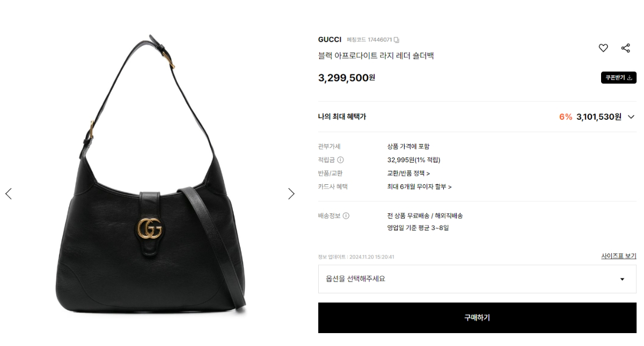Screen dimensions: 644x346
Task: Click the 6% discount rate label
Action: point(566,117)
